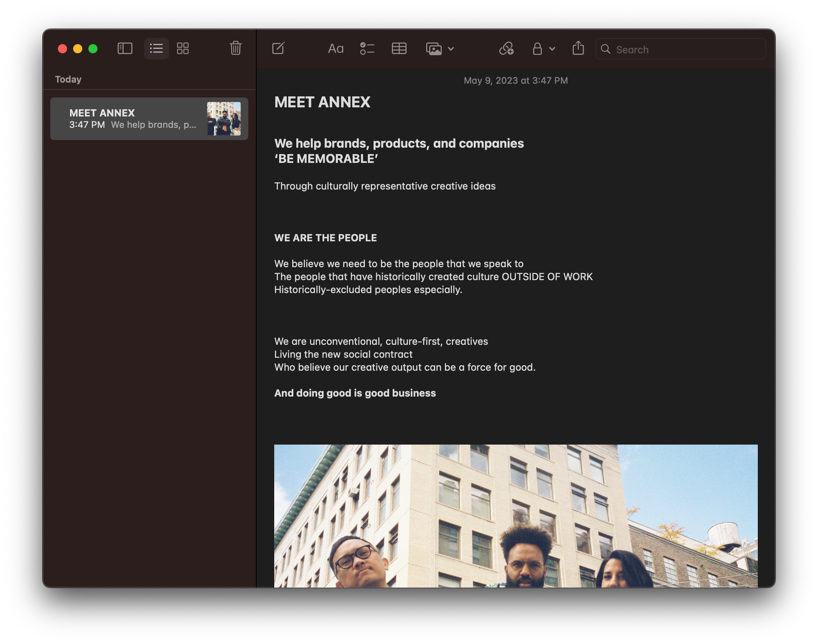Click the MEET ANNEX note title
This screenshot has height=644, width=818.
point(322,102)
